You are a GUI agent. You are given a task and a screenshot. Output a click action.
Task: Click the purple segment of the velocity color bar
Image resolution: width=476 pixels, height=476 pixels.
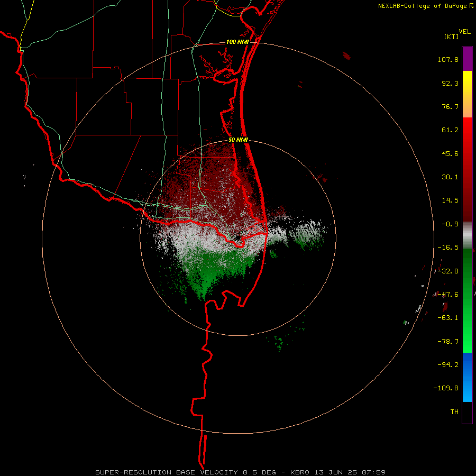[467, 59]
